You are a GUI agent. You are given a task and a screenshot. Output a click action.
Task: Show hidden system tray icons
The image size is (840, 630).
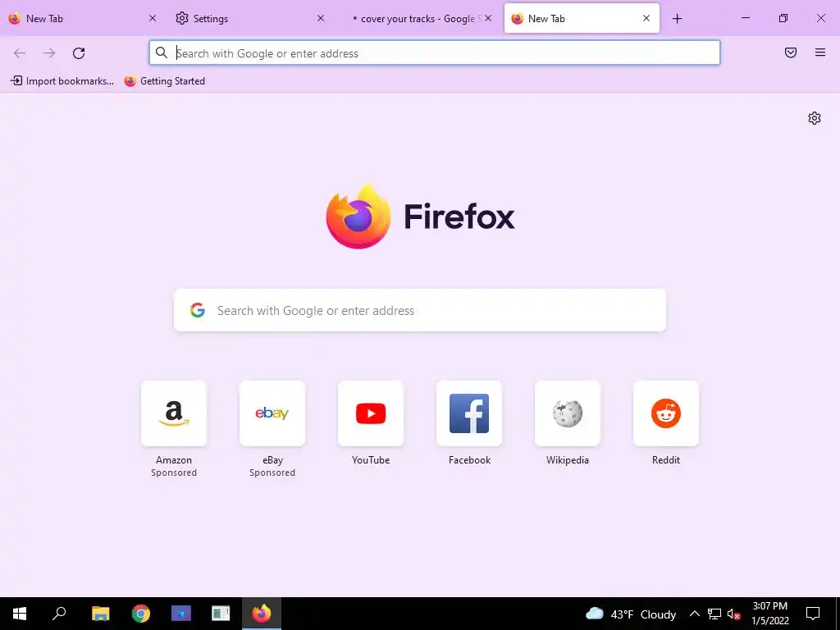[694, 614]
